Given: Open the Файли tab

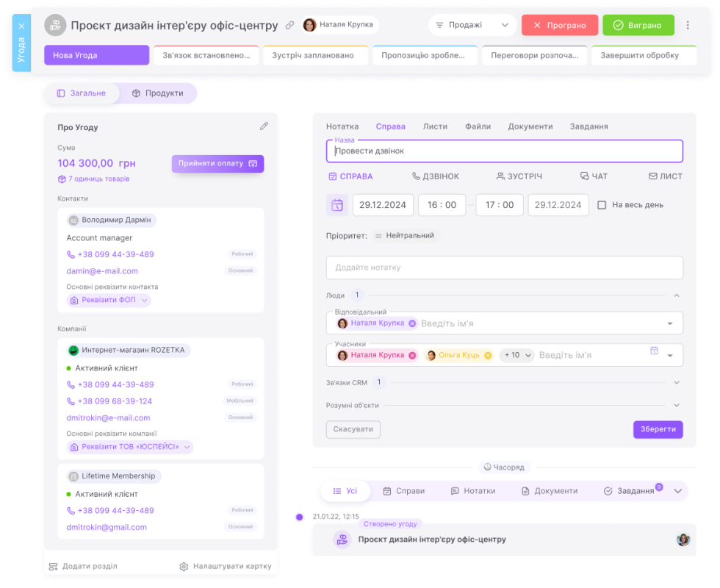Looking at the screenshot, I should [x=478, y=126].
